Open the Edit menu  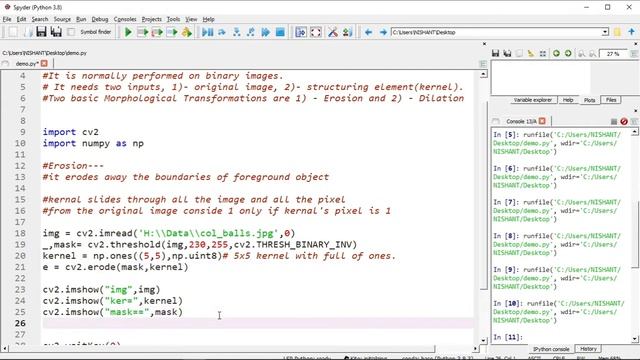(21, 19)
